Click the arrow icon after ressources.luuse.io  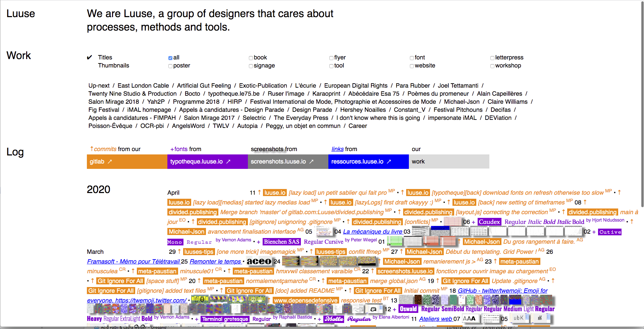click(389, 161)
